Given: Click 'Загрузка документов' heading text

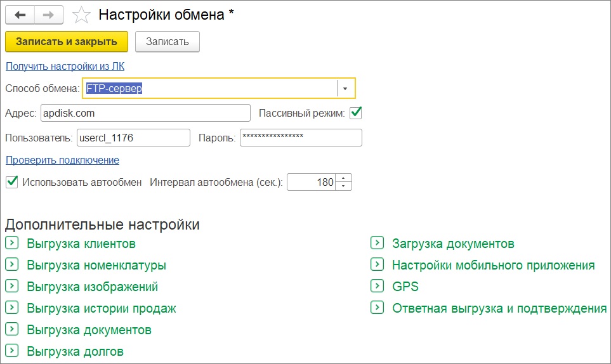Looking at the screenshot, I should pos(453,244).
